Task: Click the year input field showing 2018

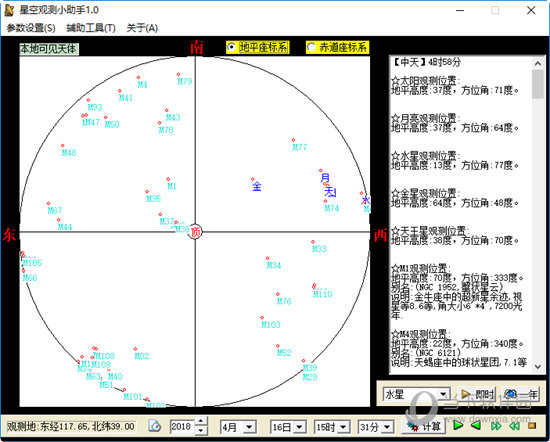Action: [x=182, y=427]
